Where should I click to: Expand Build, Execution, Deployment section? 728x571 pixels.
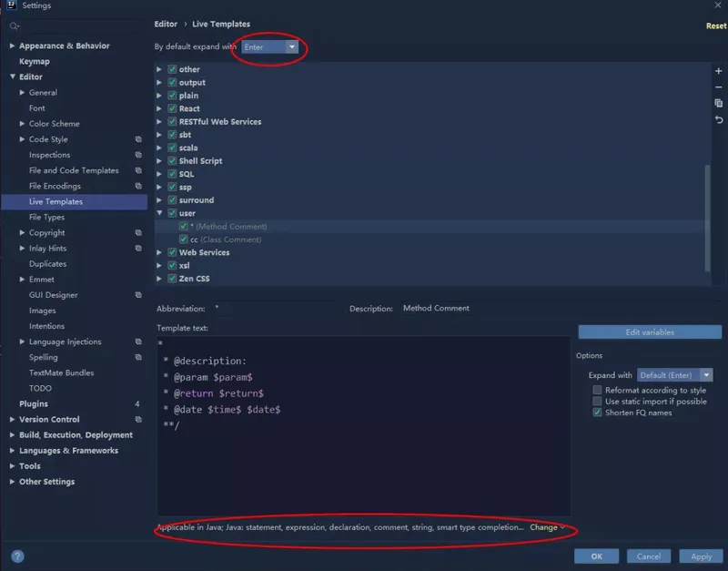click(12, 435)
